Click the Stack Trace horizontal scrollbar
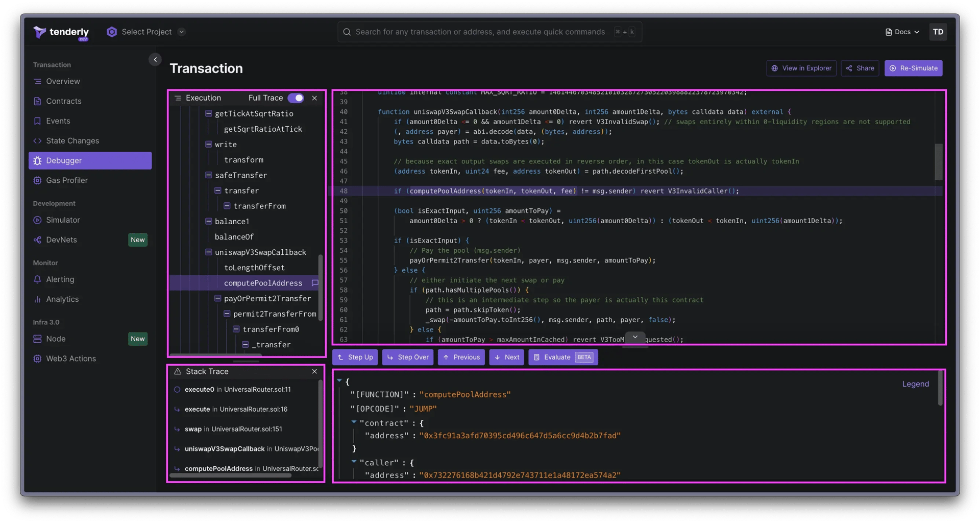The width and height of the screenshot is (980, 523). pos(231,476)
